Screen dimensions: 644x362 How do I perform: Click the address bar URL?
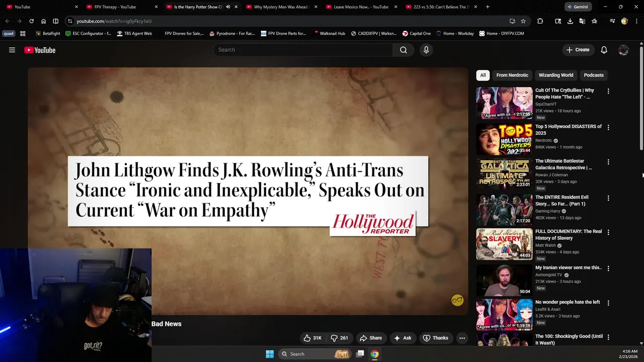pyautogui.click(x=114, y=21)
